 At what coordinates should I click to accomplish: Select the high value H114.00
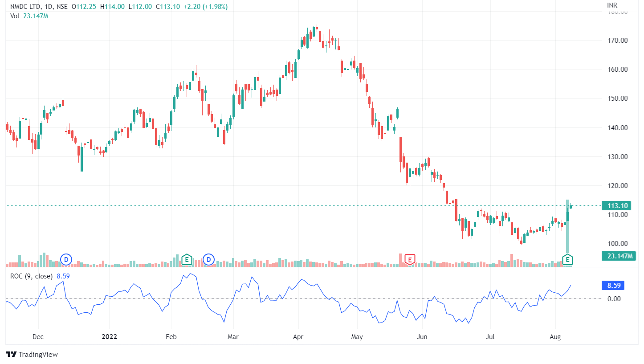[x=113, y=7]
